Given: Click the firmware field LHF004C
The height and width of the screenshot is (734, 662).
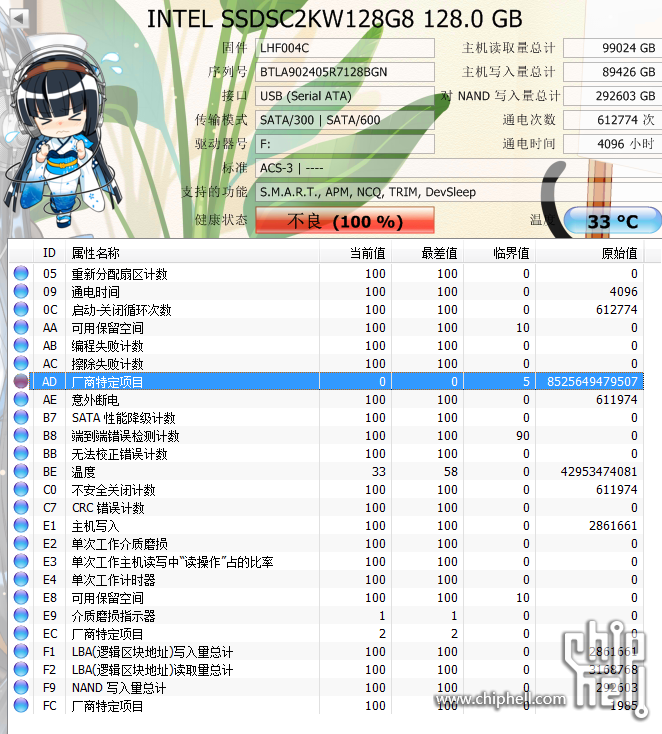Looking at the screenshot, I should pos(345,48).
